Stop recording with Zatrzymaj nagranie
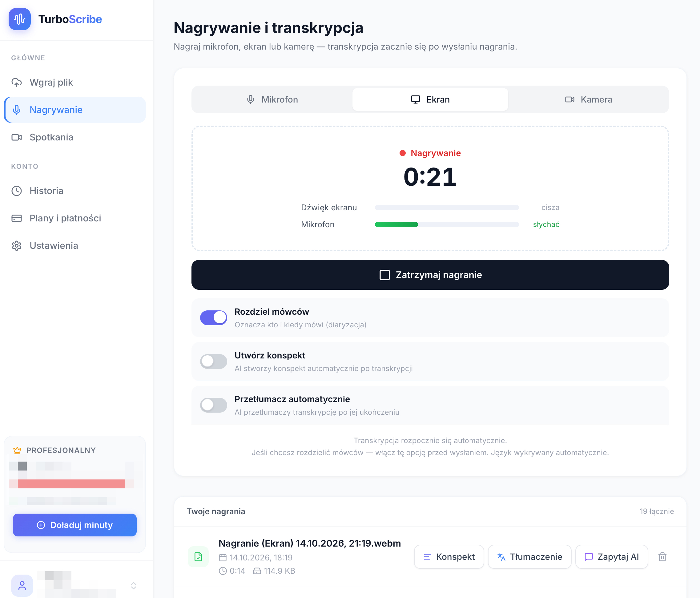The image size is (700, 598). [430, 275]
